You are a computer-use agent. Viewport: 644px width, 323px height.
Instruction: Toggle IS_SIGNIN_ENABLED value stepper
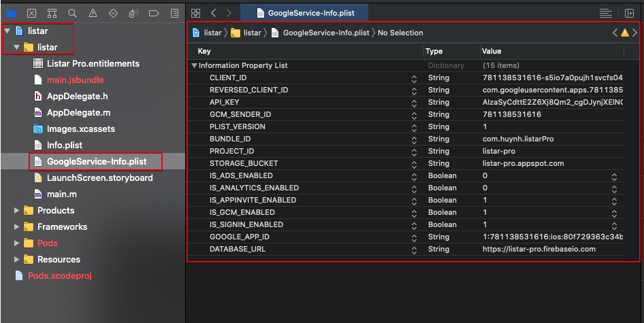pos(614,225)
